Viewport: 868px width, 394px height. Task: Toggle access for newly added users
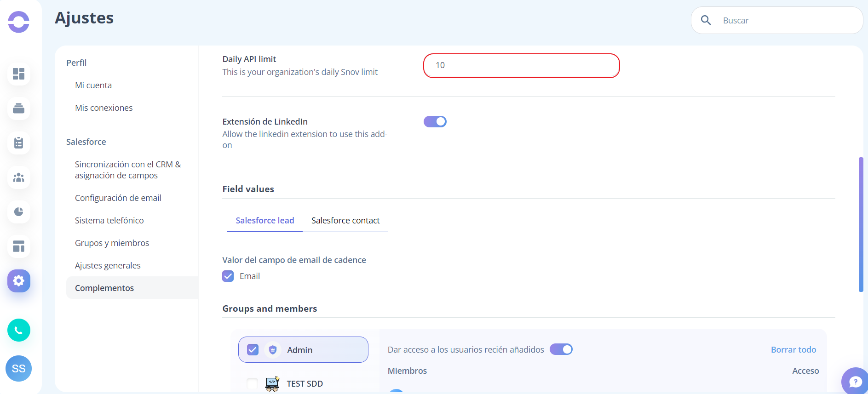point(561,349)
